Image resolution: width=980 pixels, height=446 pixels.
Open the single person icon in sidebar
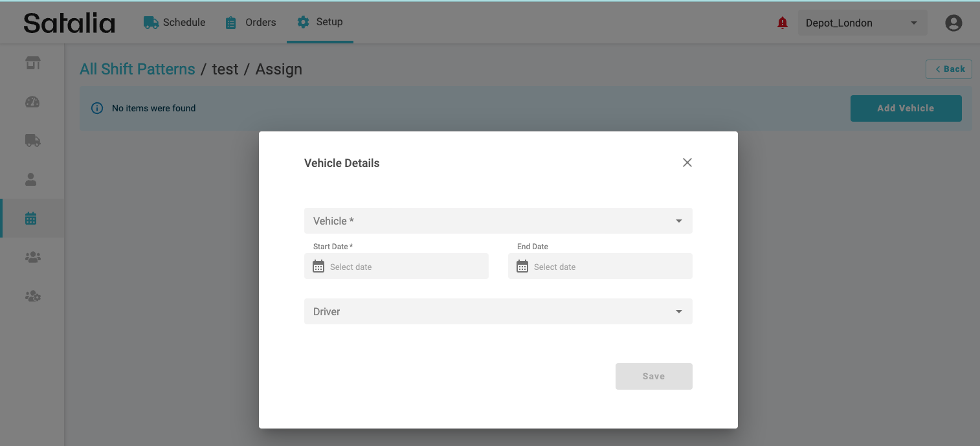point(31,179)
